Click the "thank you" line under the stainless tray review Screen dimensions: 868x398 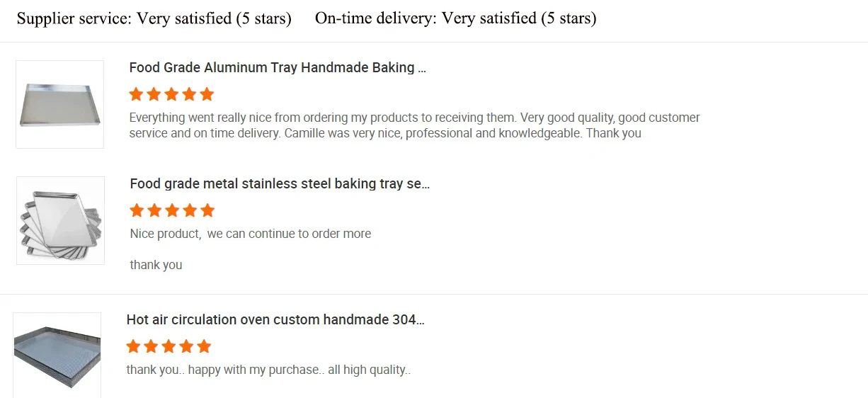pyautogui.click(x=156, y=265)
